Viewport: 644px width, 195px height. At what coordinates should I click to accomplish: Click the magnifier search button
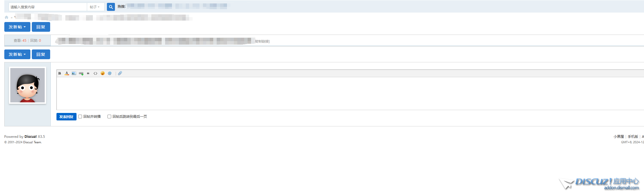click(111, 7)
